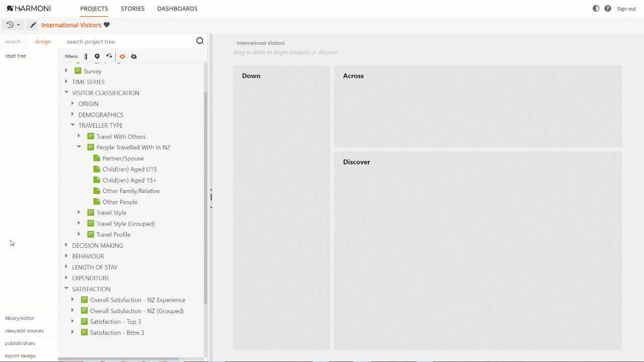644x362 pixels.
Task: Toggle the orange eye visible filter
Action: (x=122, y=56)
